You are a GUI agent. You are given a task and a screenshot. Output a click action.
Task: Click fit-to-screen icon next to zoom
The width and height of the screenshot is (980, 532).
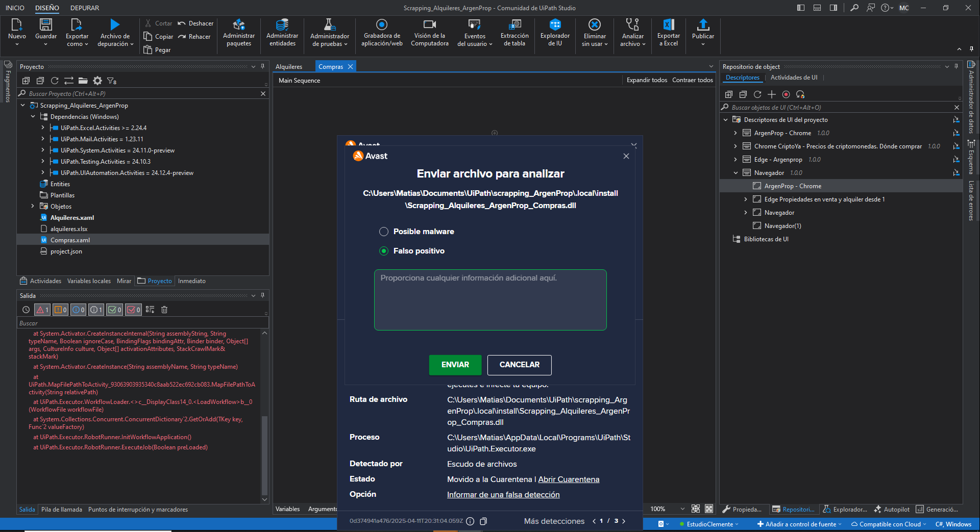click(695, 509)
